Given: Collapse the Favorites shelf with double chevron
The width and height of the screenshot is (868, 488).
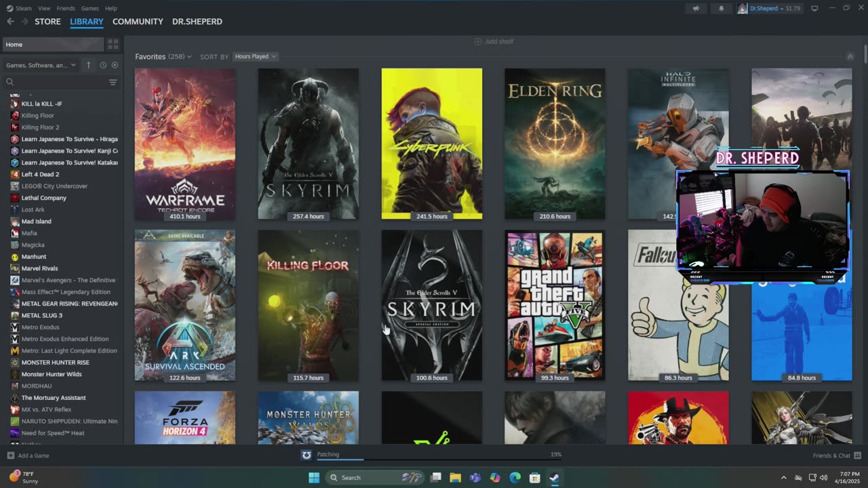Looking at the screenshot, I should (x=850, y=57).
